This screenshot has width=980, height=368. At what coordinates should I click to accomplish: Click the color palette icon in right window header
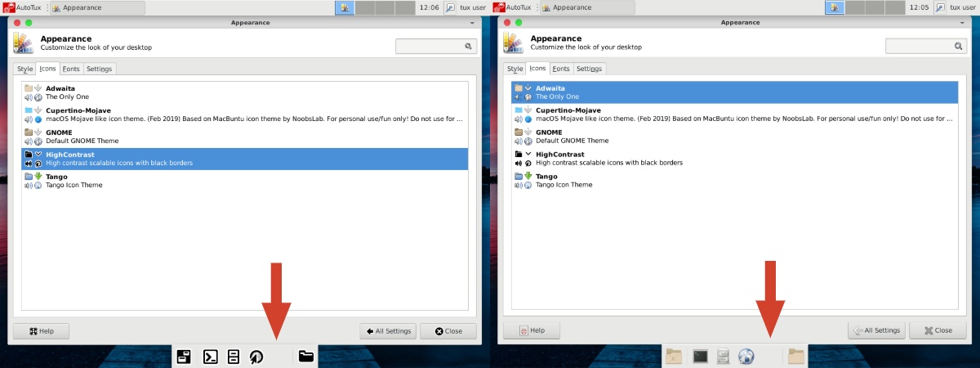point(513,43)
